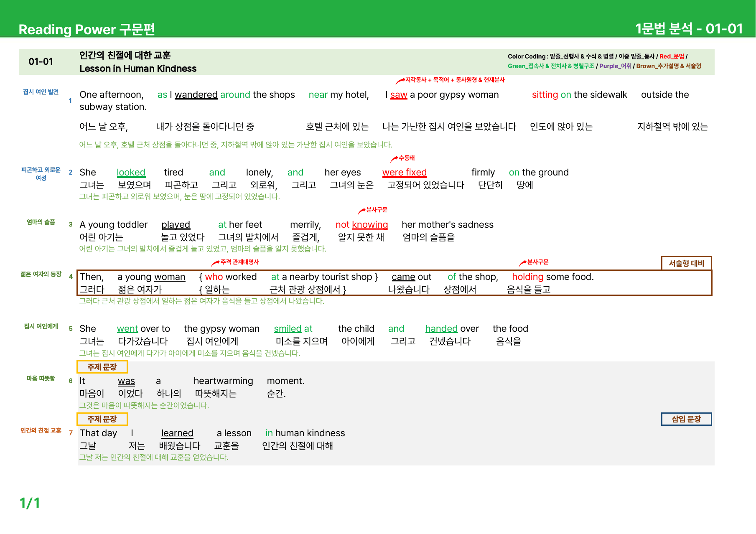The height and width of the screenshot is (534, 756).
Task: Click the green translation '그것은 마음이 따뜻해지는 순간이었습니다.'
Action: 144,405
